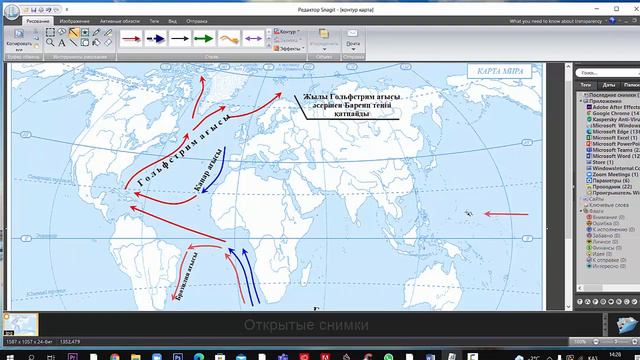Open the Эффекты effects dropdown

coord(289,48)
